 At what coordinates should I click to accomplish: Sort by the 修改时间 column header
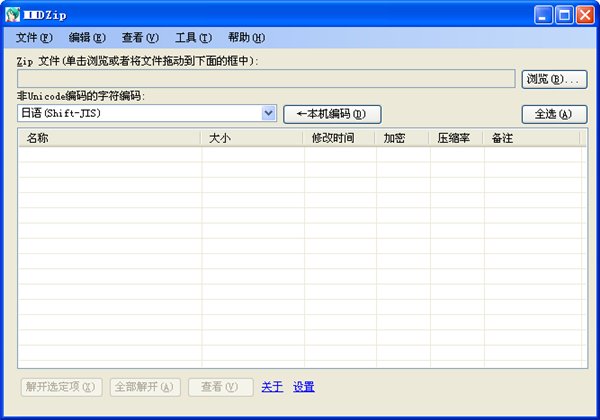pos(340,138)
